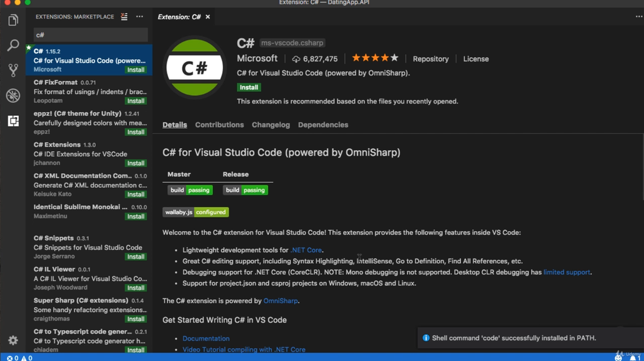Open the Debug view in activity bar
This screenshot has width=644, height=361.
tap(13, 96)
